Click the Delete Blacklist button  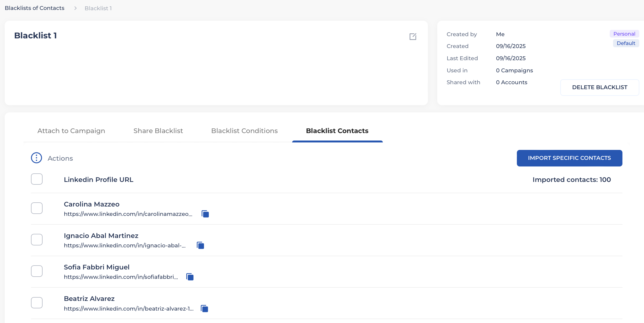[x=600, y=88]
